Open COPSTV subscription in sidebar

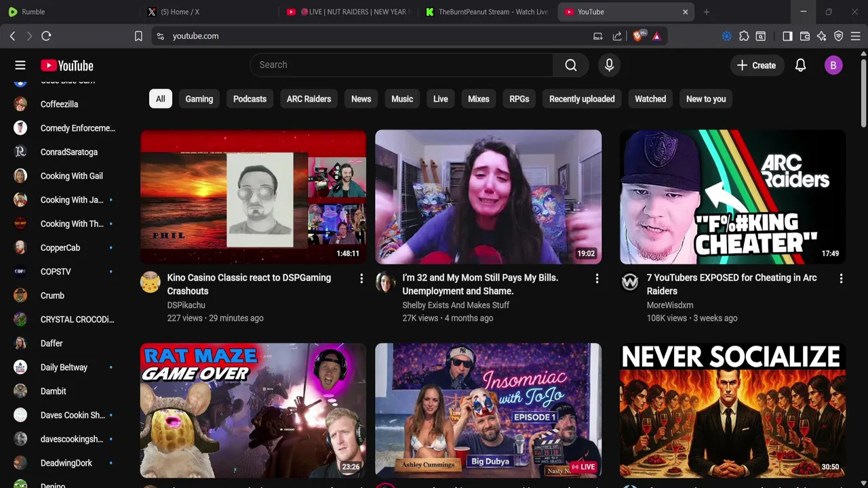65,272
